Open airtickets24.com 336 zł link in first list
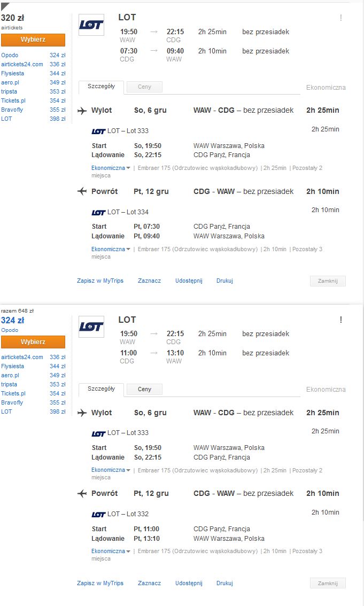This screenshot has width=364, height=606. (x=22, y=64)
